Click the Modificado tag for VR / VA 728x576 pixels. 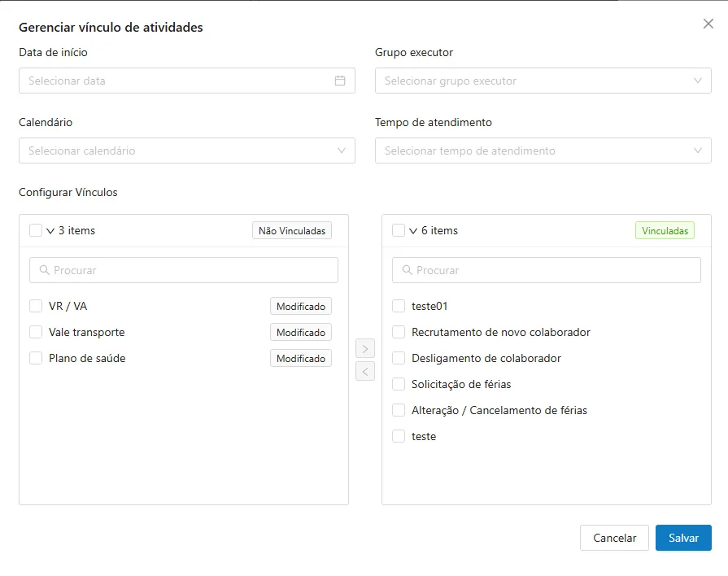tap(301, 306)
